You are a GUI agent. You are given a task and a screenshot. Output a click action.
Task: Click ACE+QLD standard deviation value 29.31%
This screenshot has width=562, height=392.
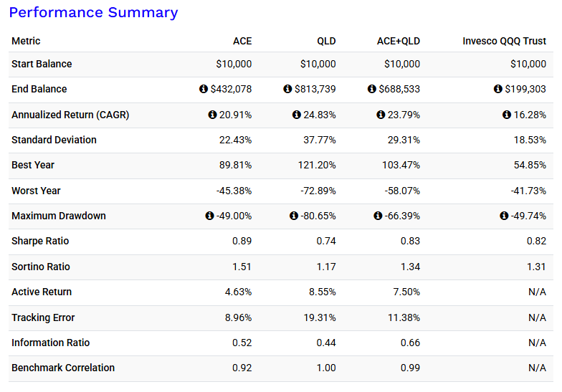coord(404,140)
